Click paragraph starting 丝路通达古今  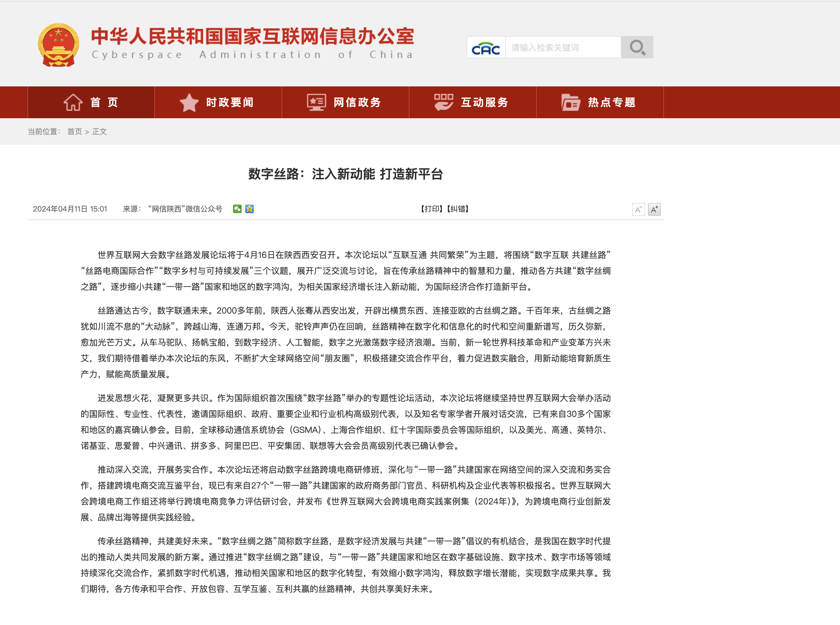[345, 342]
